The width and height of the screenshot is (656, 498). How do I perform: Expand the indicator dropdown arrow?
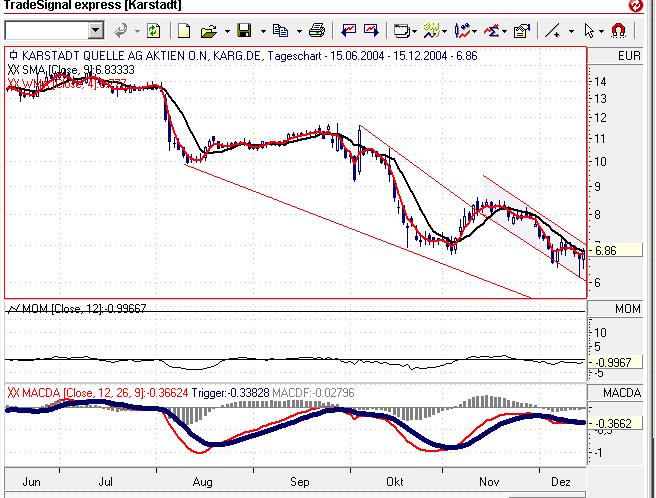point(444,31)
